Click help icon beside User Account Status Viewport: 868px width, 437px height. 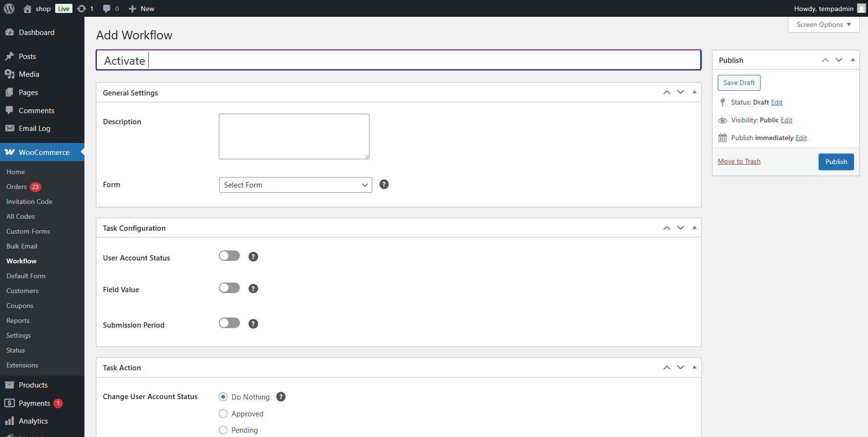pos(253,257)
